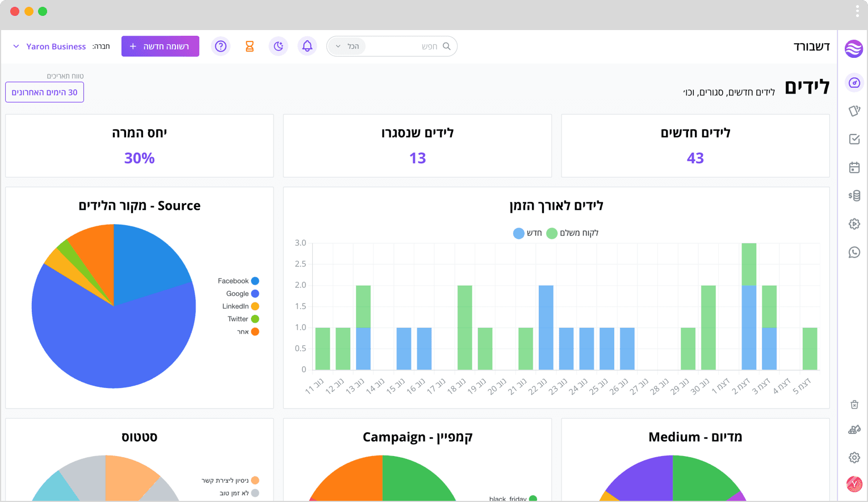Click the רשומה חדשה button
This screenshot has height=502, width=868.
click(160, 47)
